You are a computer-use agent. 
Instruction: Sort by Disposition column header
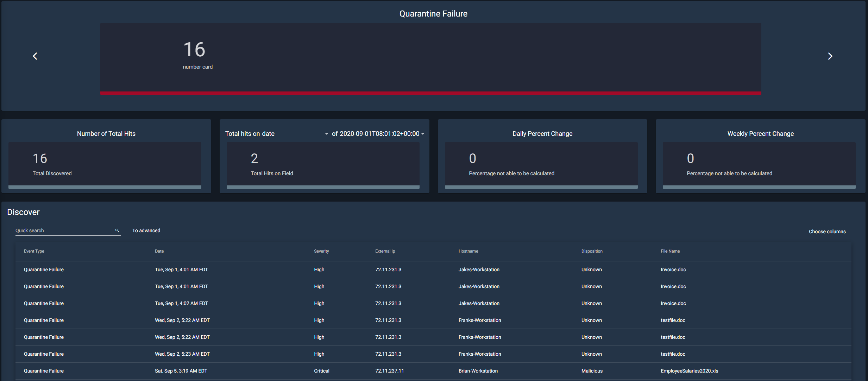tap(592, 251)
